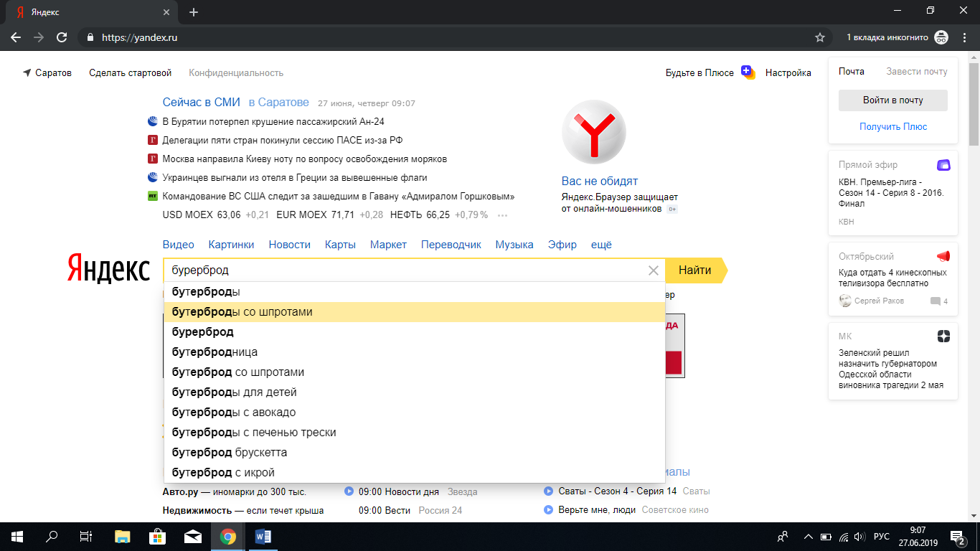Click the Яндекс red logo
The width and height of the screenshot is (980, 551).
click(109, 268)
